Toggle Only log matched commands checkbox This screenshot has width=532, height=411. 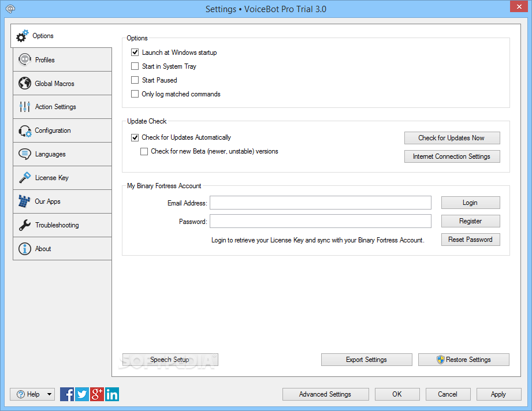click(135, 94)
